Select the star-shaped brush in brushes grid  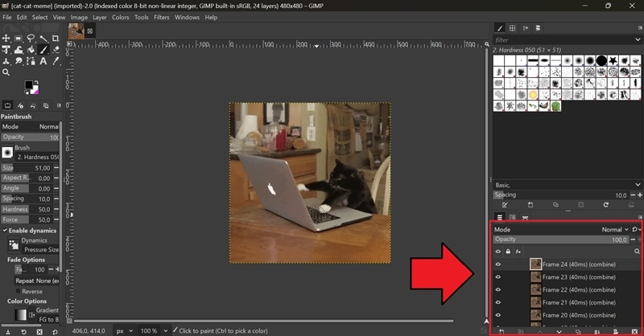coord(613,61)
